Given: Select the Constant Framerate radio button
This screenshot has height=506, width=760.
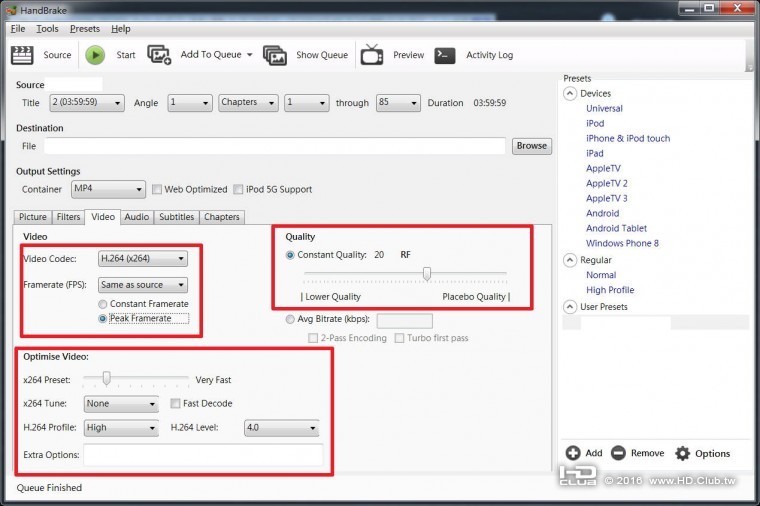Looking at the screenshot, I should [x=103, y=304].
